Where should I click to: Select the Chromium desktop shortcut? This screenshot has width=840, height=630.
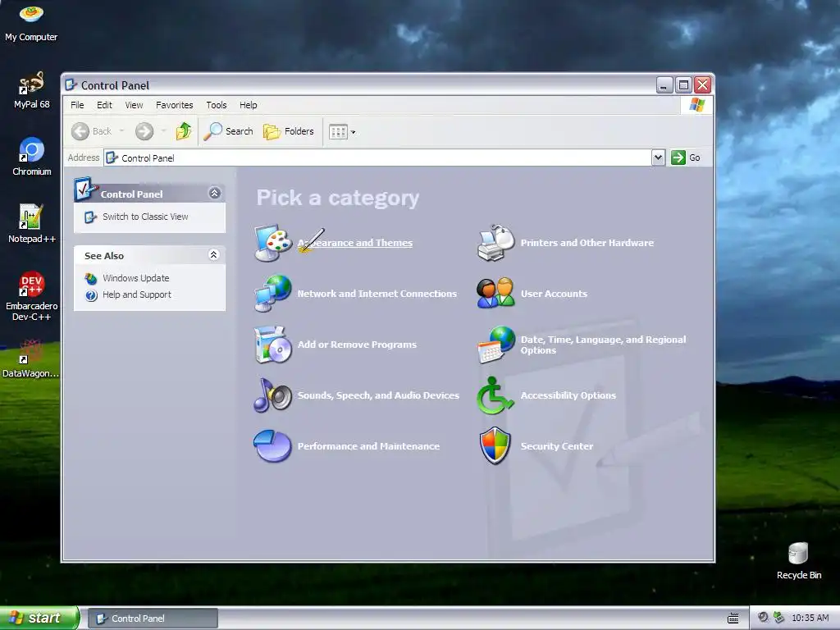(31, 157)
